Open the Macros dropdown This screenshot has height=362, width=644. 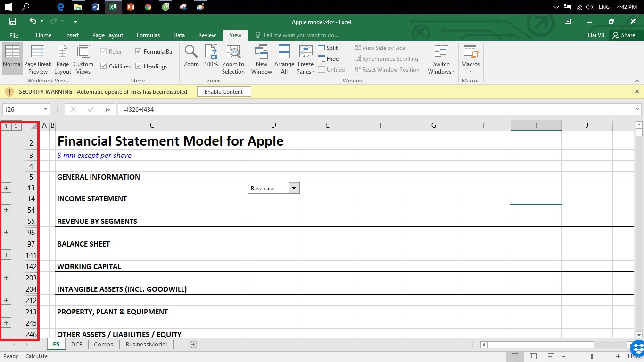(471, 59)
